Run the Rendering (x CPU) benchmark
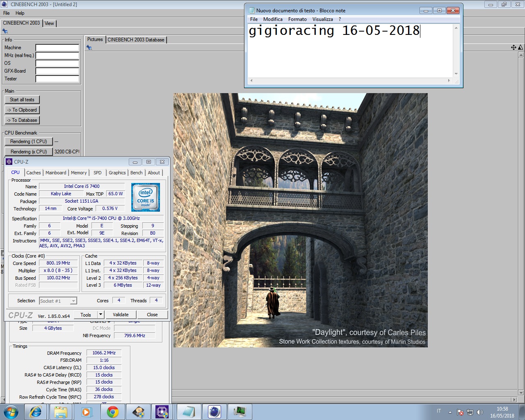The image size is (525, 420). 29,152
